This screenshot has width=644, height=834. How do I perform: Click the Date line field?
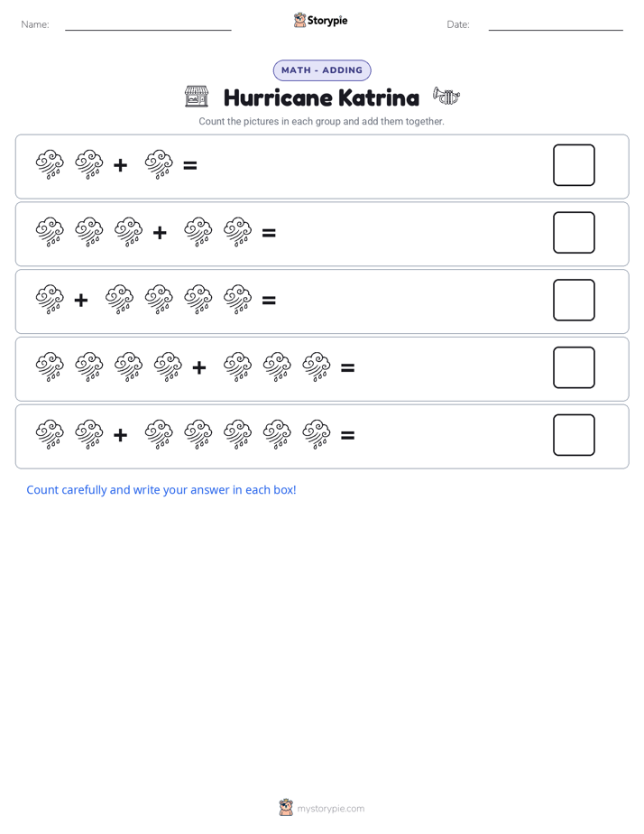(x=556, y=24)
